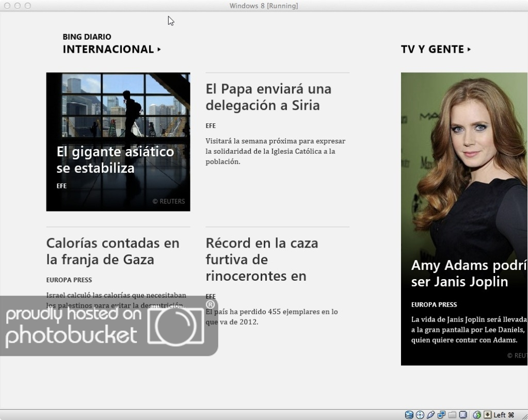This screenshot has height=420, width=528.
Task: Click the virtualization CPU chip icon
Action: pyautogui.click(x=463, y=415)
